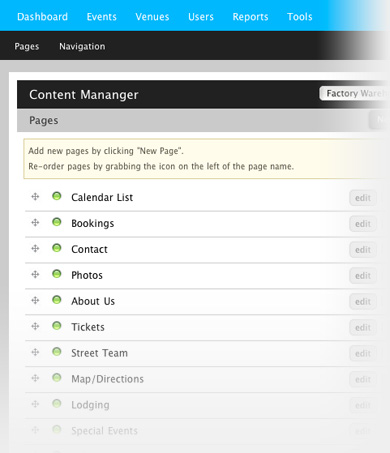Viewport: 390px width, 453px height.
Task: Click the move icon for Photos
Action: tap(35, 275)
